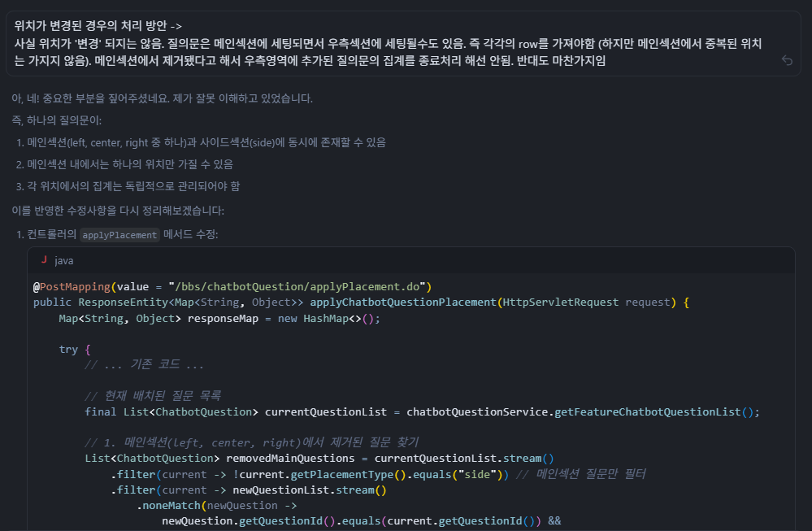
Task: Click the "아, 네! 중요한 부분을" response line
Action: point(162,98)
